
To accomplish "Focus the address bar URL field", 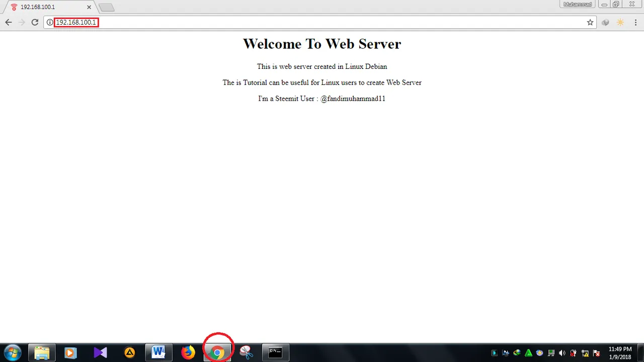I will tap(320, 22).
